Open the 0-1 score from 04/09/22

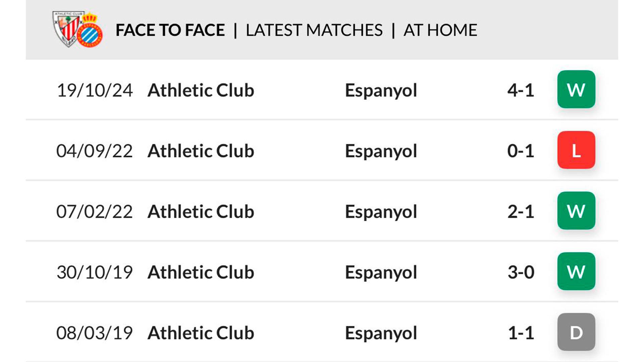coord(521,151)
